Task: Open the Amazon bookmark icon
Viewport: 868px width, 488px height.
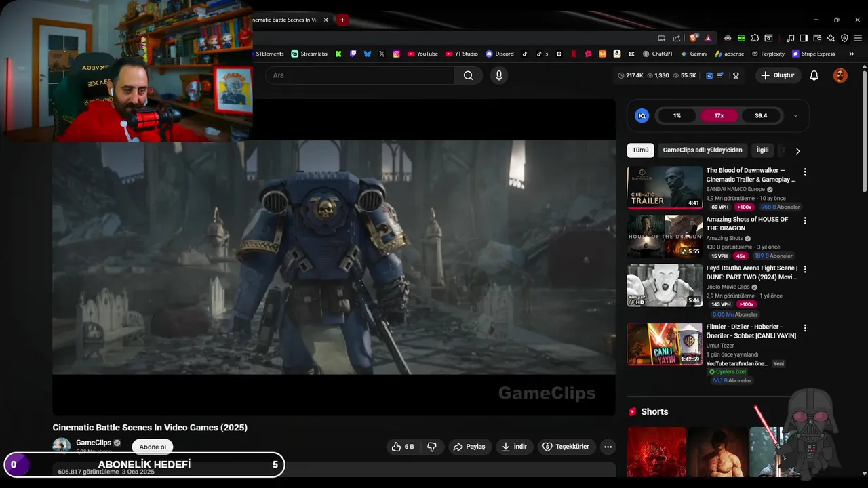Action: click(x=617, y=54)
